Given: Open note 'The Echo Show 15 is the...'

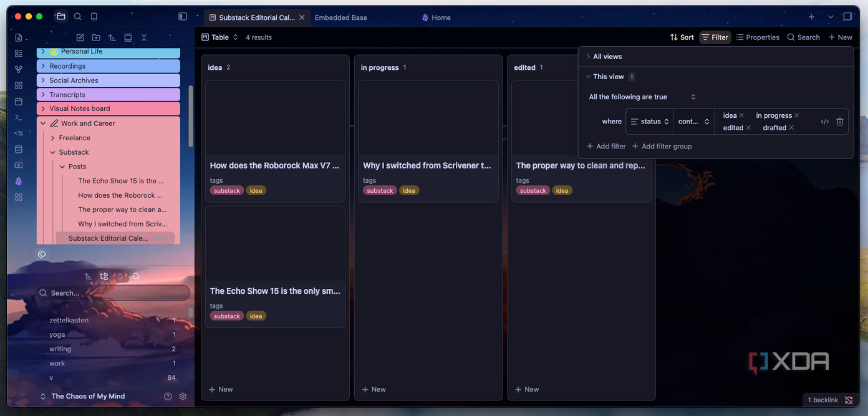Looking at the screenshot, I should click(121, 181).
